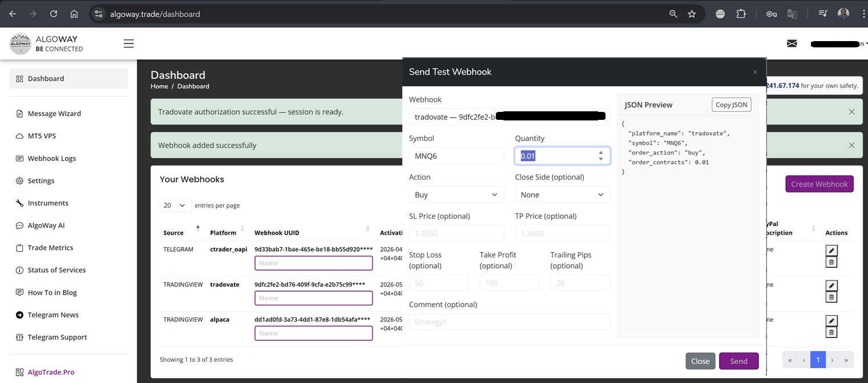This screenshot has height=383, width=868.
Task: Click the Trailing Pips optional field
Action: [x=580, y=283]
